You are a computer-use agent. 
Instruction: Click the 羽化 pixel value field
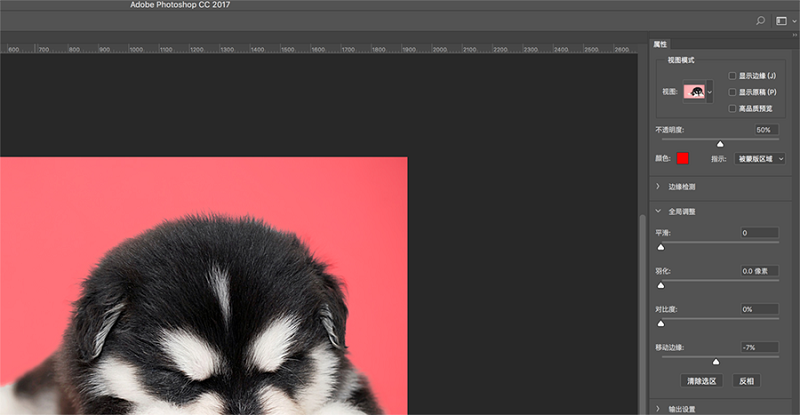pyautogui.click(x=760, y=271)
